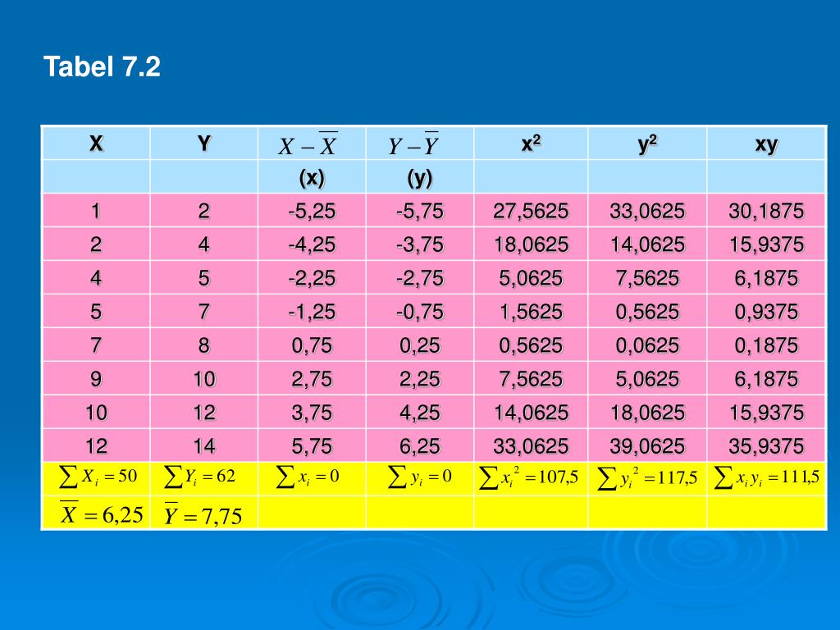Screen dimensions: 840x630
Task: Click the "5,75" cell in the last data row
Action: [312, 446]
